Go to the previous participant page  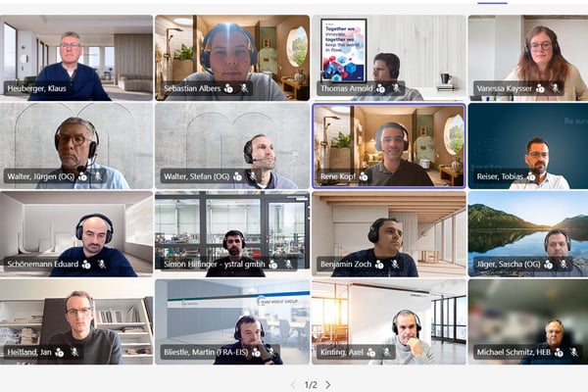[x=292, y=384]
